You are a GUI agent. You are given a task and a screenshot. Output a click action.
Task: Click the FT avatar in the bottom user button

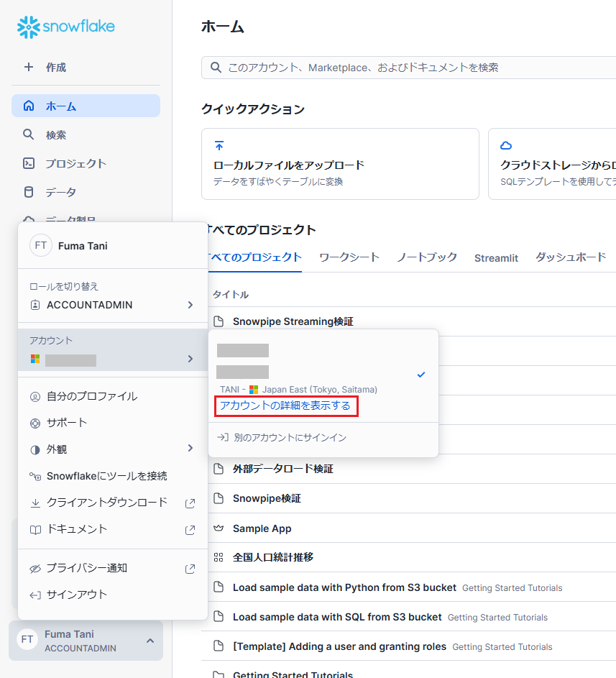[x=27, y=639]
